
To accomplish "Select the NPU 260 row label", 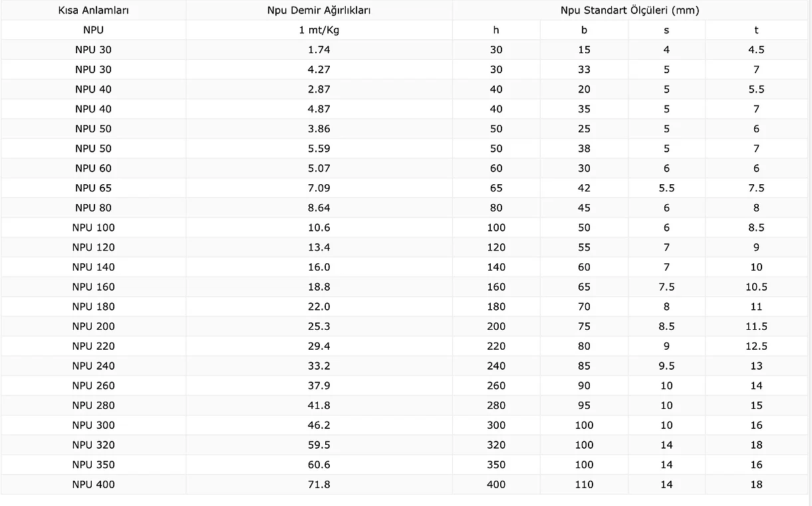I will [x=94, y=386].
